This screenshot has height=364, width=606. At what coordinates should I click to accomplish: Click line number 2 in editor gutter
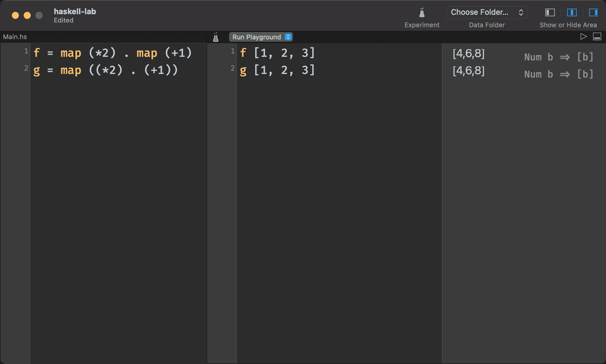point(26,68)
